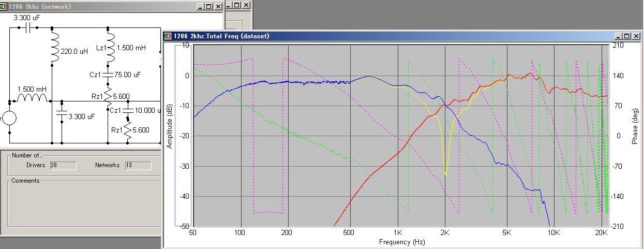Select the horizontal 1.500 mH series inductor symbol
Screen dimensions: 644x249
pos(33,97)
